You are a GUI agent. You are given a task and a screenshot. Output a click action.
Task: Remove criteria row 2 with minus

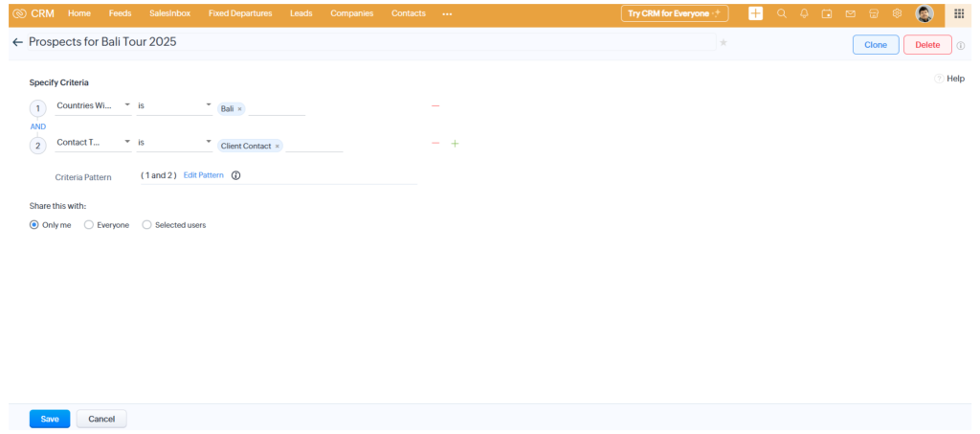tap(435, 143)
